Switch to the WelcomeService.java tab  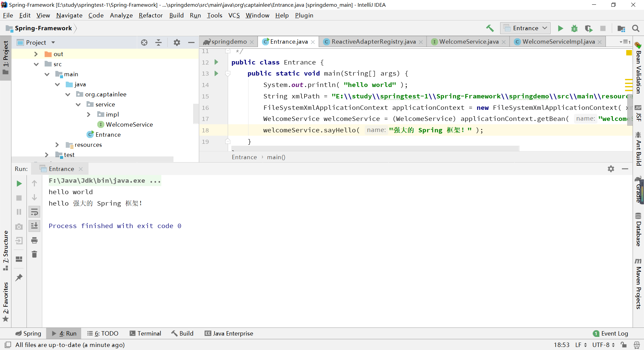tap(469, 42)
